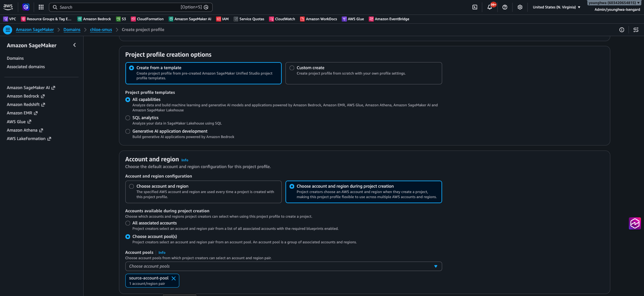Select account and region during project creation
The image size is (644, 296).
tap(364, 192)
